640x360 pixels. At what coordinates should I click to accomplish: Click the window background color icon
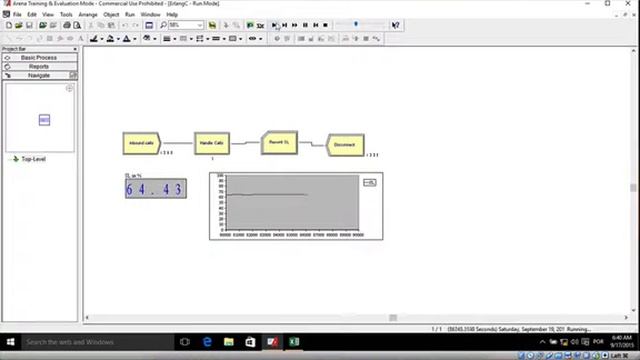click(x=147, y=39)
